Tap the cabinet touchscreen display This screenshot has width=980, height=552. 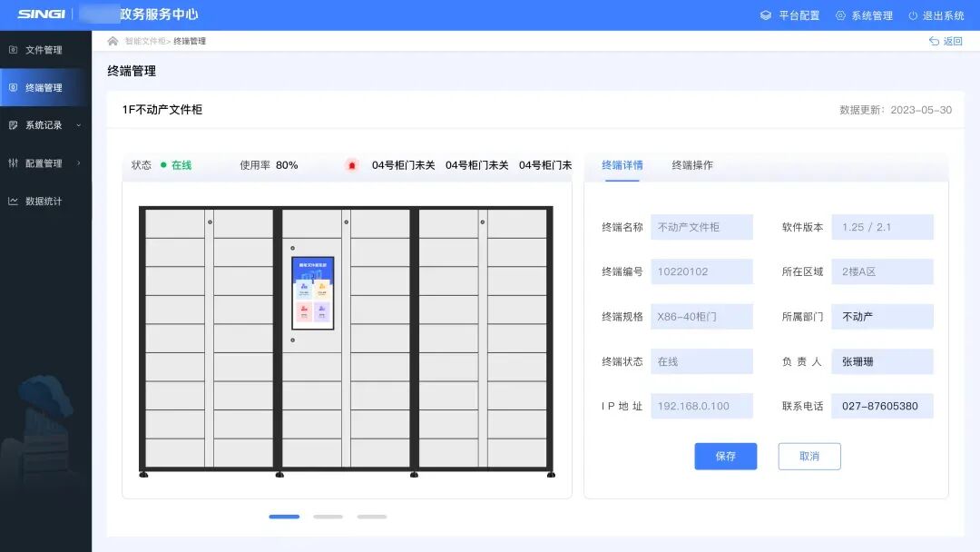[312, 292]
